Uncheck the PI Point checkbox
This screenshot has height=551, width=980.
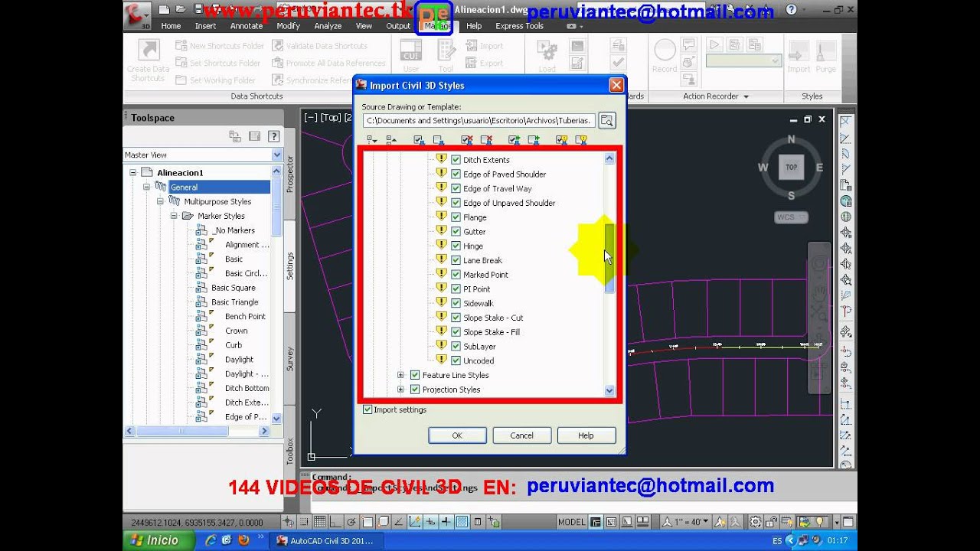pos(456,289)
